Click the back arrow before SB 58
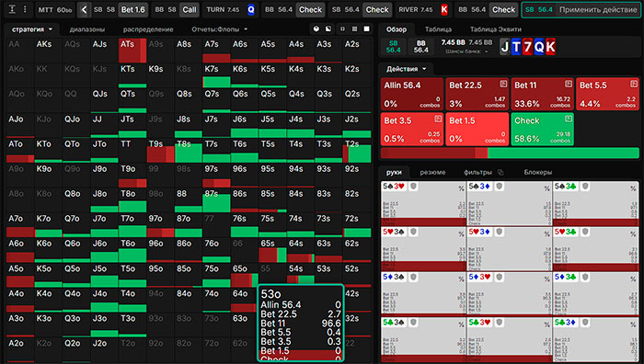644x364 pixels. (85, 9)
